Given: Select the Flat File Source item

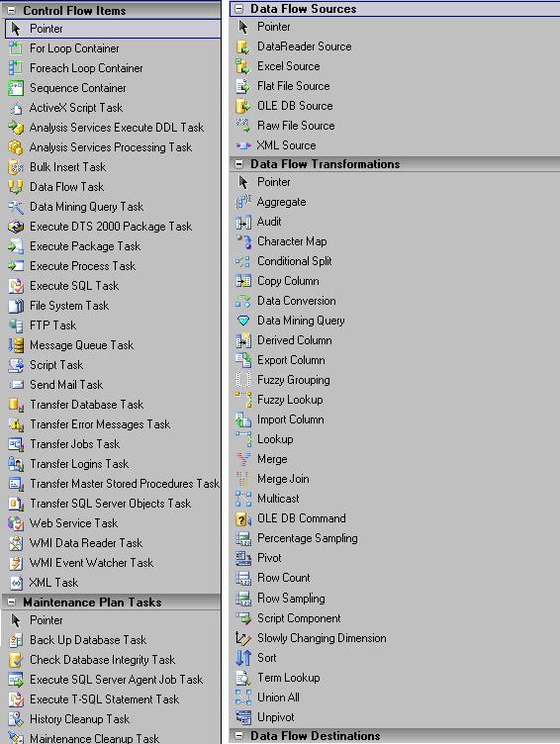Looking at the screenshot, I should (x=395, y=86).
